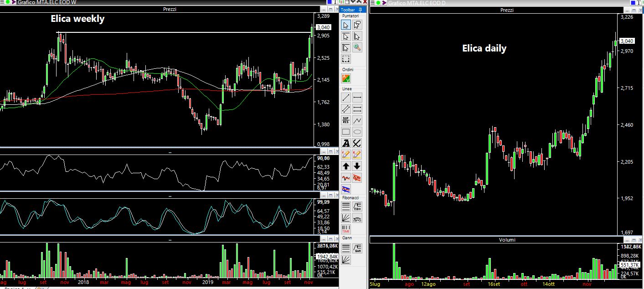Select the SUP/RES support resistance tool

click(x=346, y=120)
